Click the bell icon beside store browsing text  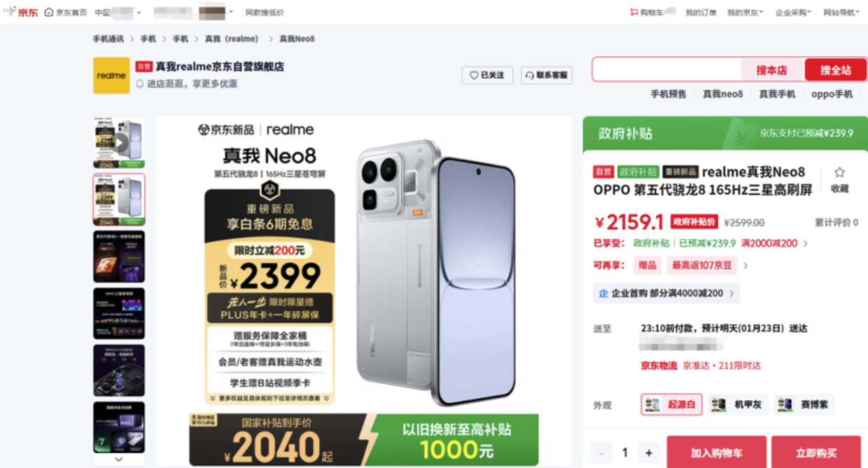click(140, 83)
